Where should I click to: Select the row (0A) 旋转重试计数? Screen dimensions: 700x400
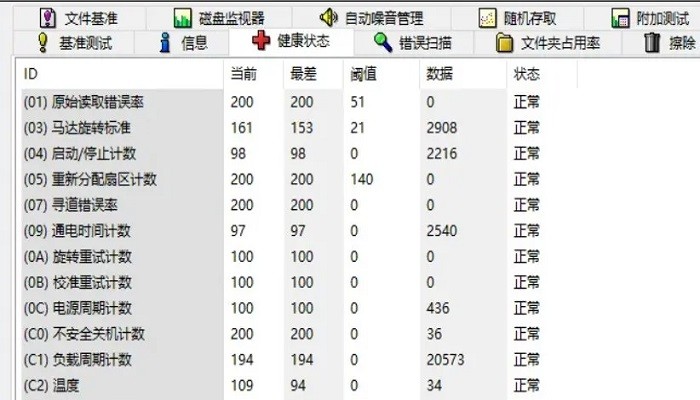pos(299,257)
